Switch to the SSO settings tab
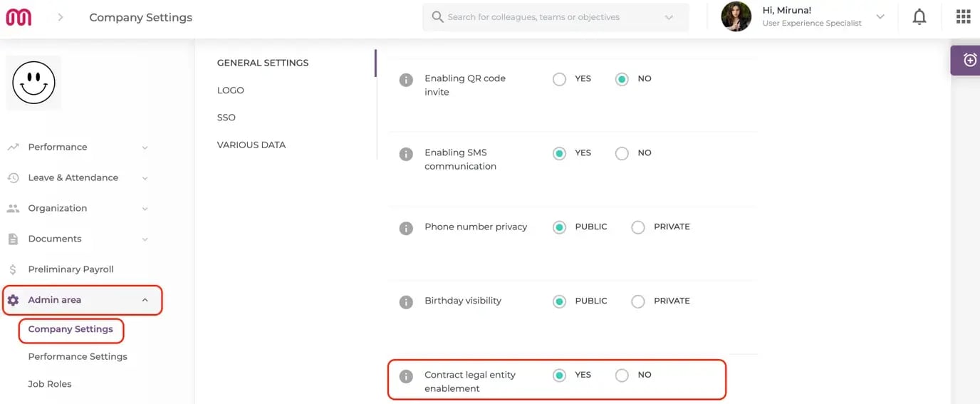Image resolution: width=980 pixels, height=404 pixels. [226, 118]
